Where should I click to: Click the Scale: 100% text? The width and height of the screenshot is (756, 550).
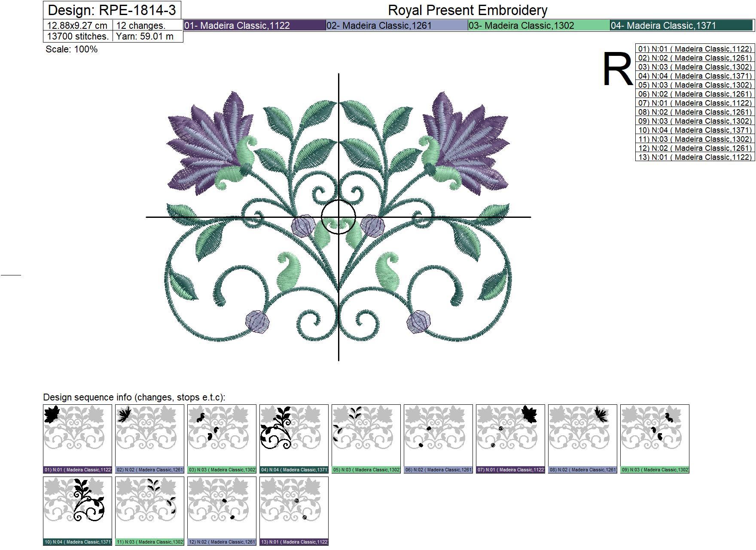pos(72,49)
